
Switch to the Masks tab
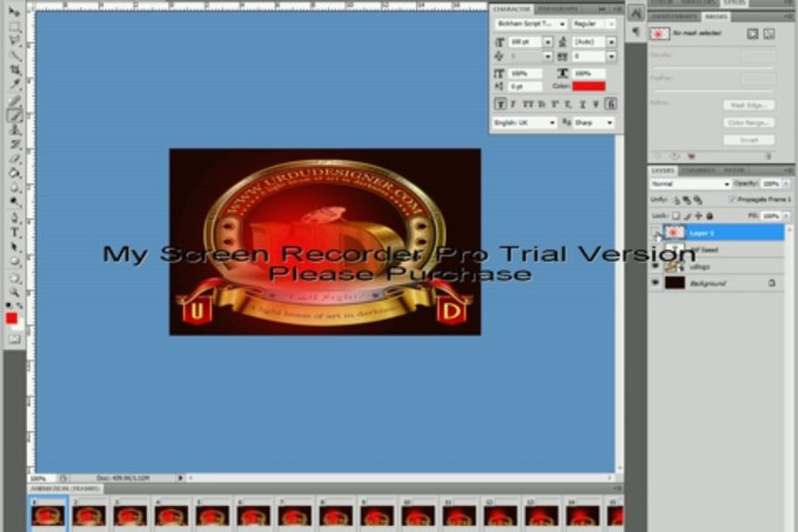pyautogui.click(x=715, y=17)
